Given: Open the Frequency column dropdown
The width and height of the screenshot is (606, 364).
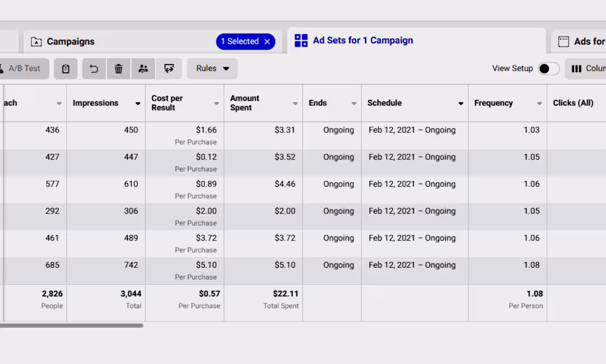Looking at the screenshot, I should click(x=539, y=103).
